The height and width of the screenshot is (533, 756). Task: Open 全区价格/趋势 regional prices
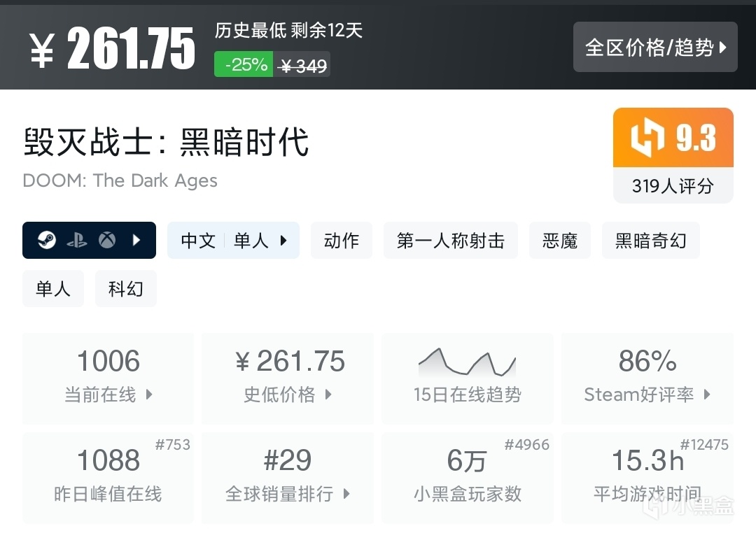click(655, 47)
